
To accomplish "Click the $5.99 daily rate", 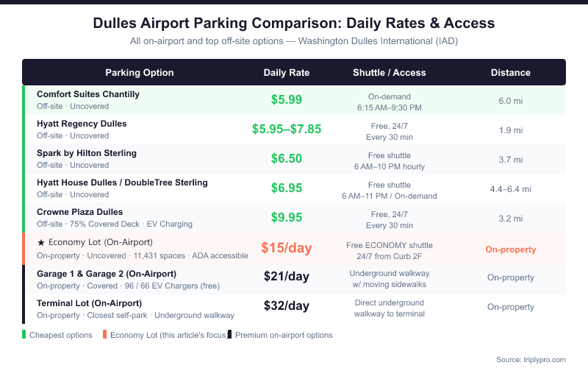I will click(x=287, y=99).
